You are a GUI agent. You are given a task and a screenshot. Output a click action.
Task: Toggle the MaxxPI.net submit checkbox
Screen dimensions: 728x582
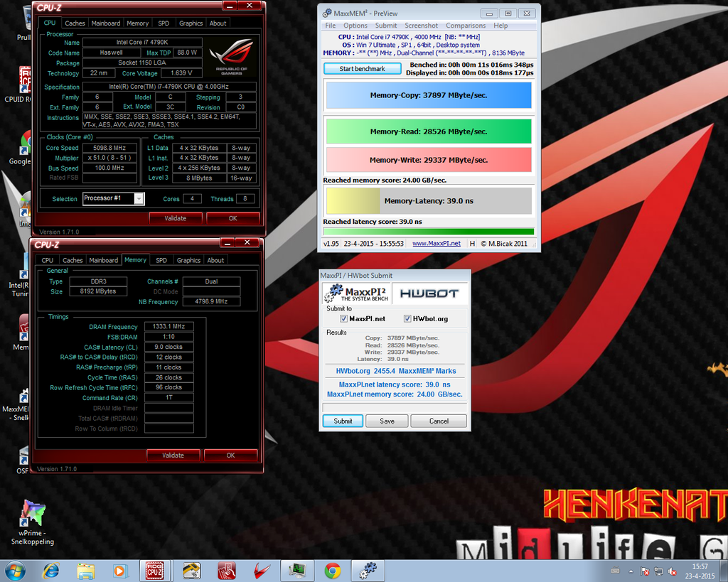pos(343,318)
